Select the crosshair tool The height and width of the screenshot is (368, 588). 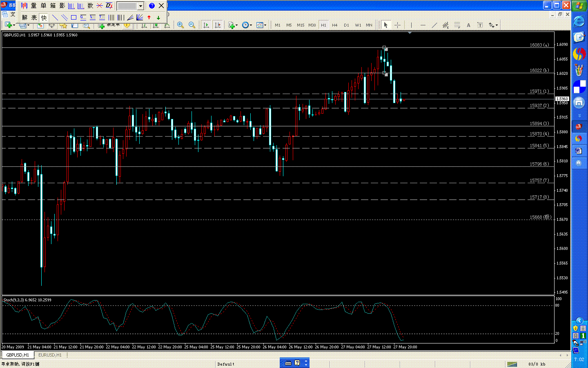point(397,25)
